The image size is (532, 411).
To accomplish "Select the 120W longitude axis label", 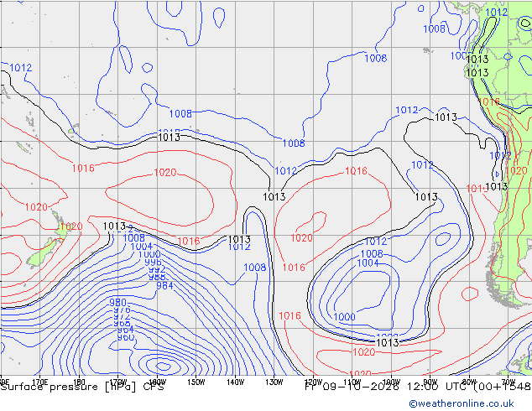I will click(x=313, y=382).
